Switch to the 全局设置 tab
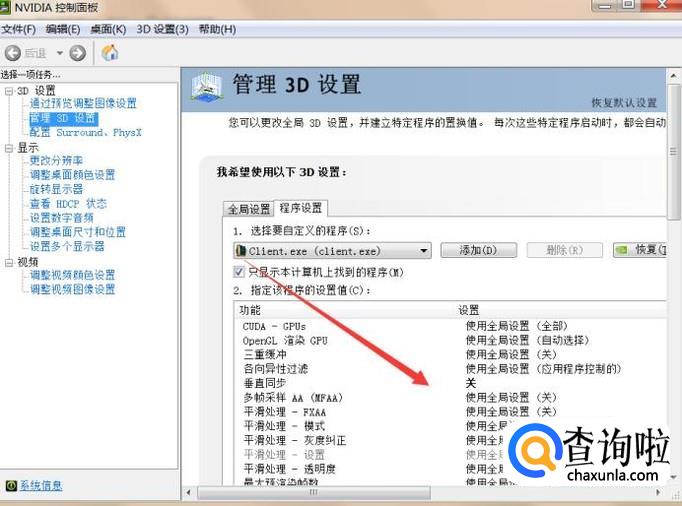Screen dimensions: 682x506 (249, 209)
